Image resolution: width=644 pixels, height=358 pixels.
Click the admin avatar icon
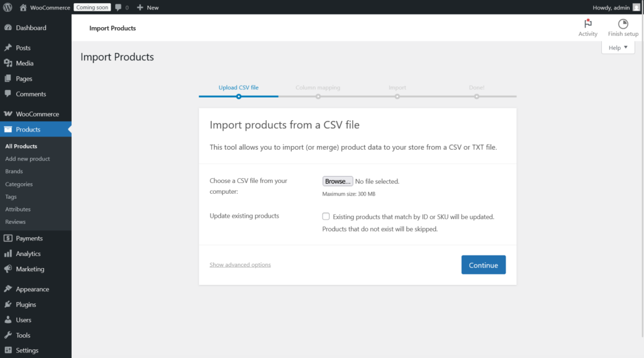click(636, 8)
